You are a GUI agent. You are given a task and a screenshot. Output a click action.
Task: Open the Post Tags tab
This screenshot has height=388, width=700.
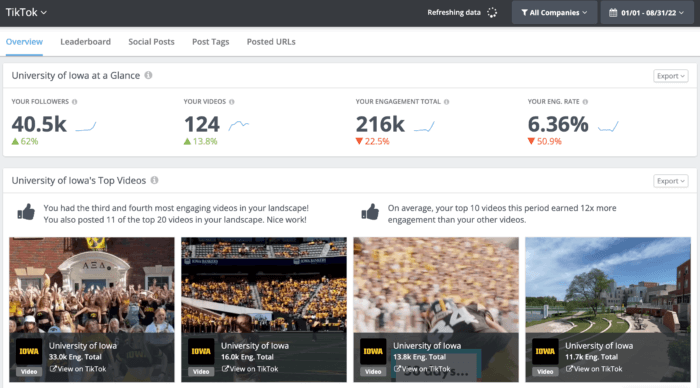pyautogui.click(x=211, y=42)
